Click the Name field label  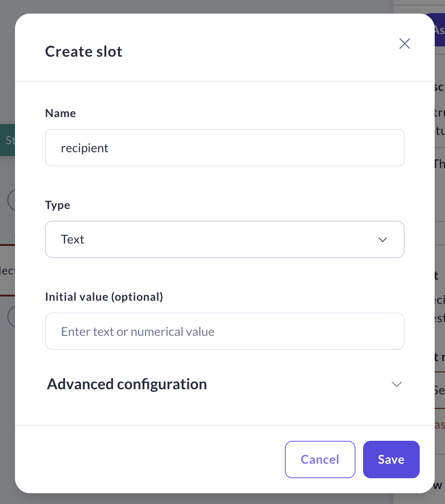(x=60, y=113)
